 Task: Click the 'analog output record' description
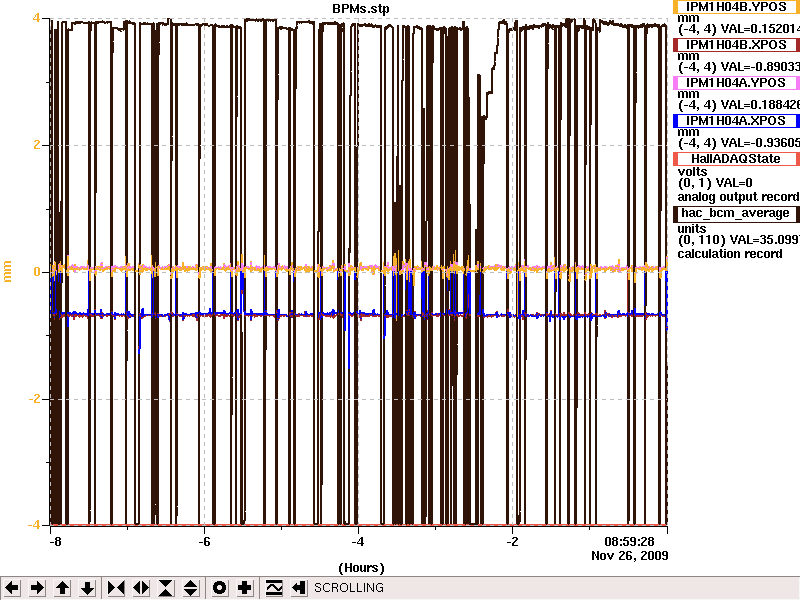(x=738, y=197)
